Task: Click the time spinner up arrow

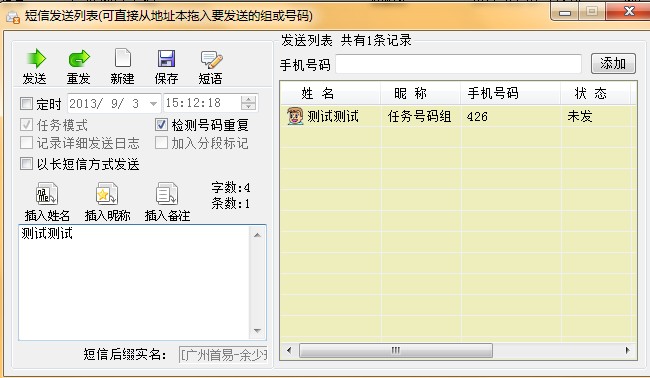Action: pos(249,99)
